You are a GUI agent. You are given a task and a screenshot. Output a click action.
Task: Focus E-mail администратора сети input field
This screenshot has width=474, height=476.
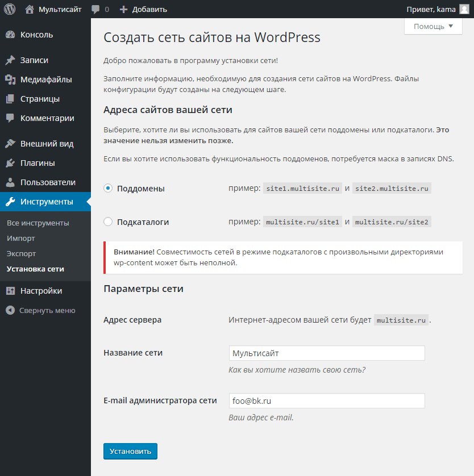click(x=327, y=400)
